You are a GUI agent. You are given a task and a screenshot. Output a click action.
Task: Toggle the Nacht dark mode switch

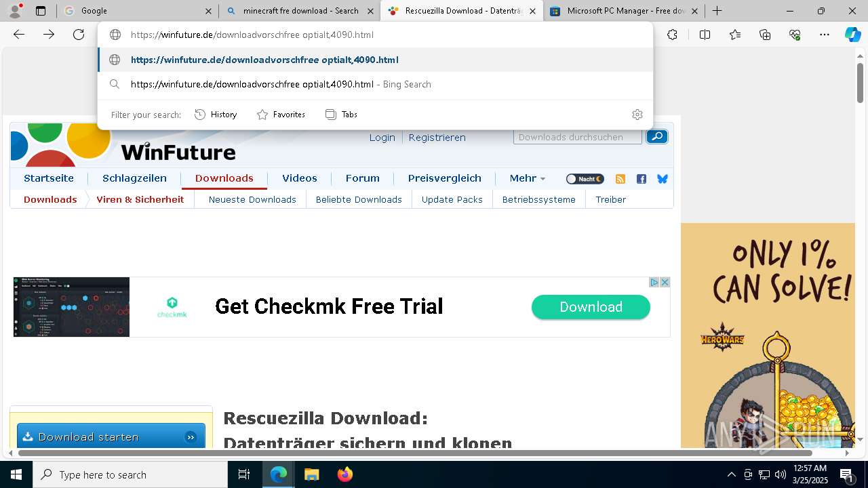585,179
